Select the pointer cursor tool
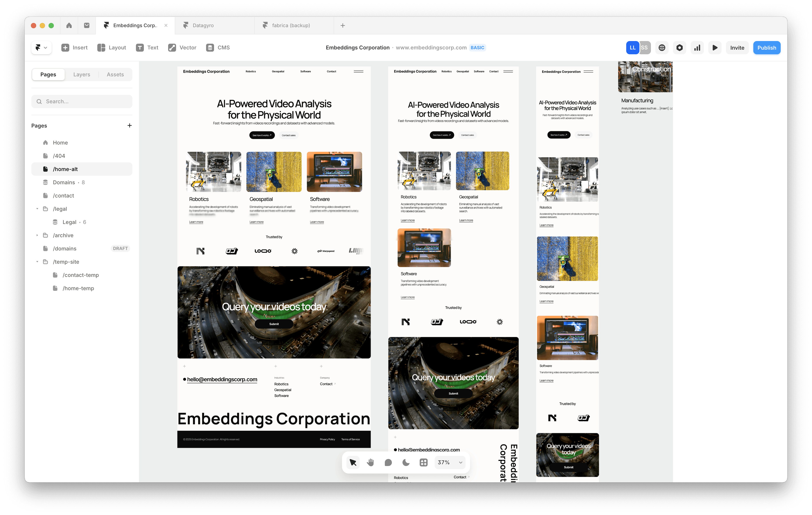Image resolution: width=812 pixels, height=515 pixels. pyautogui.click(x=353, y=462)
